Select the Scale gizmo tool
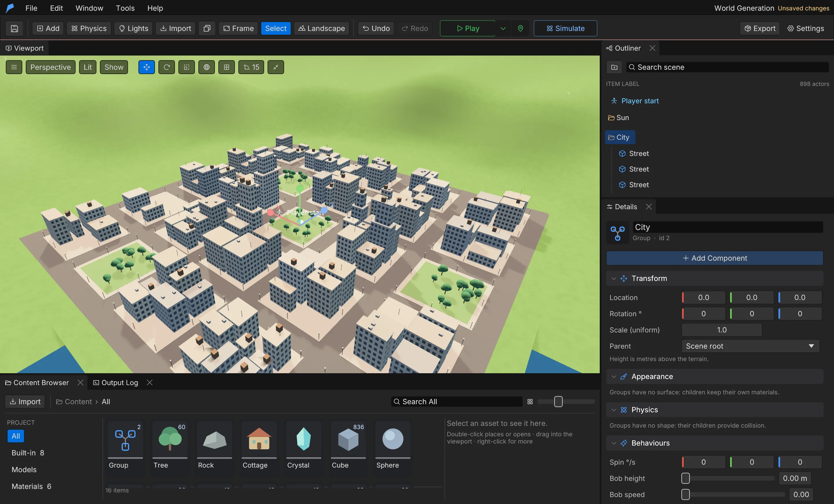 [x=186, y=67]
